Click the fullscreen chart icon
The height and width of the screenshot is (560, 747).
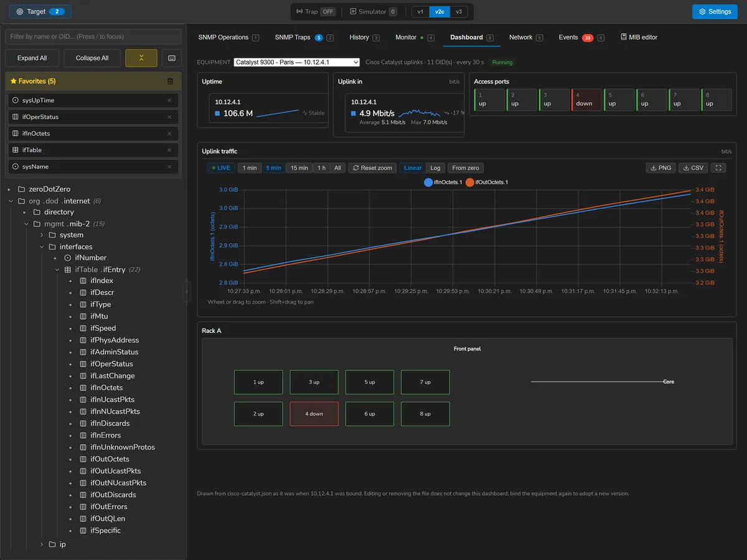(718, 168)
